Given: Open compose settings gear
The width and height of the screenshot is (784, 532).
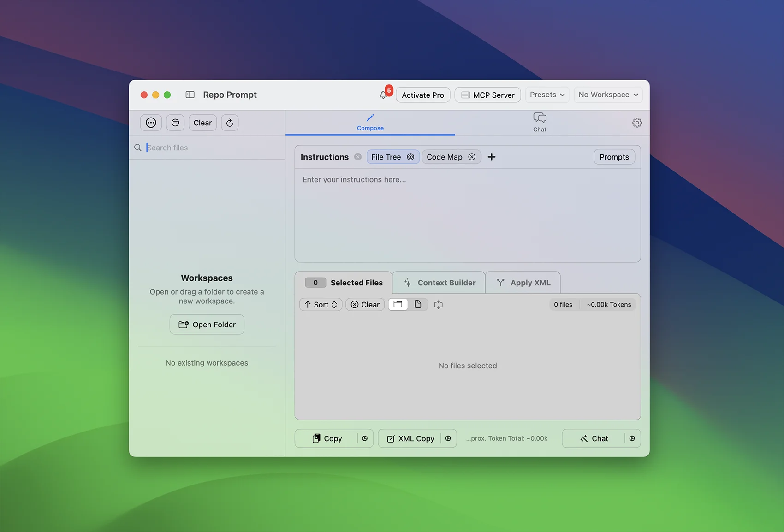Looking at the screenshot, I should pos(637,123).
